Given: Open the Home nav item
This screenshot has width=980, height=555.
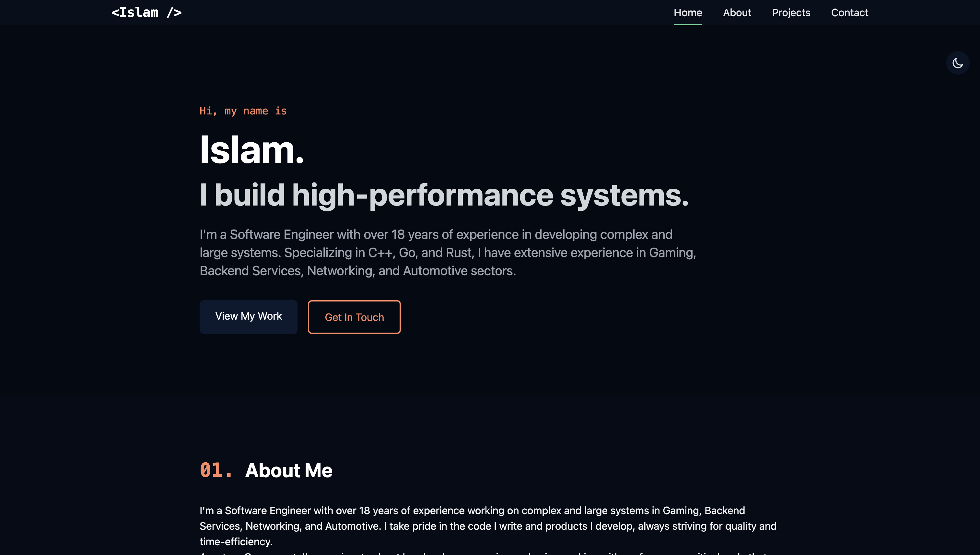Looking at the screenshot, I should (687, 13).
